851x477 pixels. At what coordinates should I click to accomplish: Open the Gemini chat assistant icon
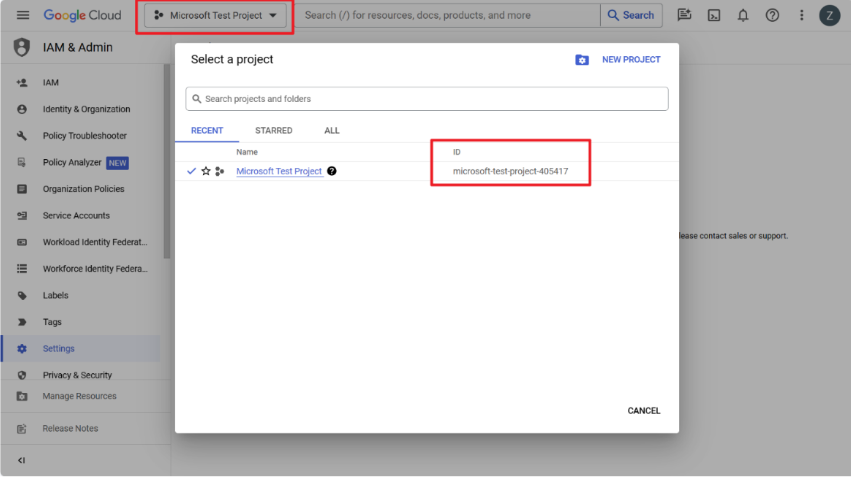point(684,15)
